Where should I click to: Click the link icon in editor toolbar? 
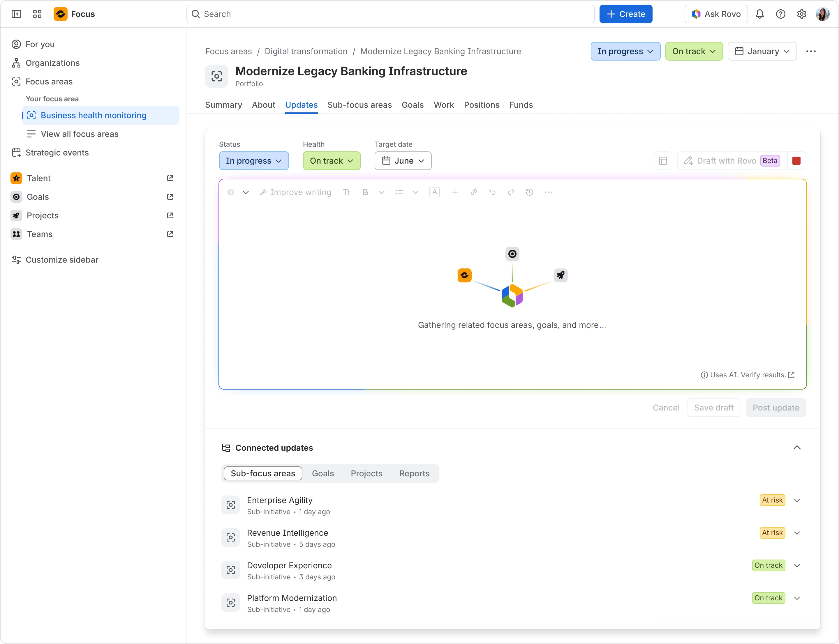point(474,192)
